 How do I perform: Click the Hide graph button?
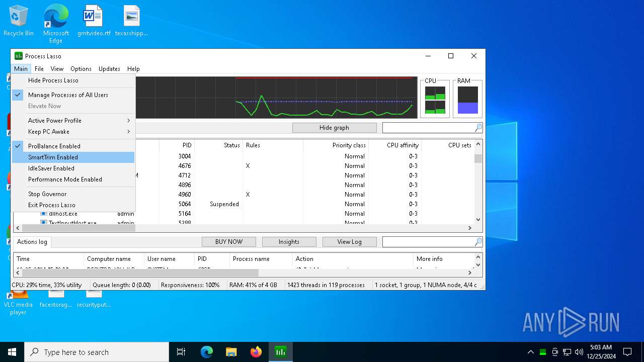(x=334, y=128)
